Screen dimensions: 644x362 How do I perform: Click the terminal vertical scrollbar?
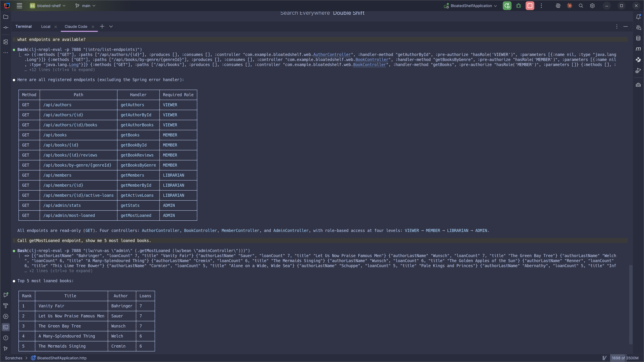point(631,305)
